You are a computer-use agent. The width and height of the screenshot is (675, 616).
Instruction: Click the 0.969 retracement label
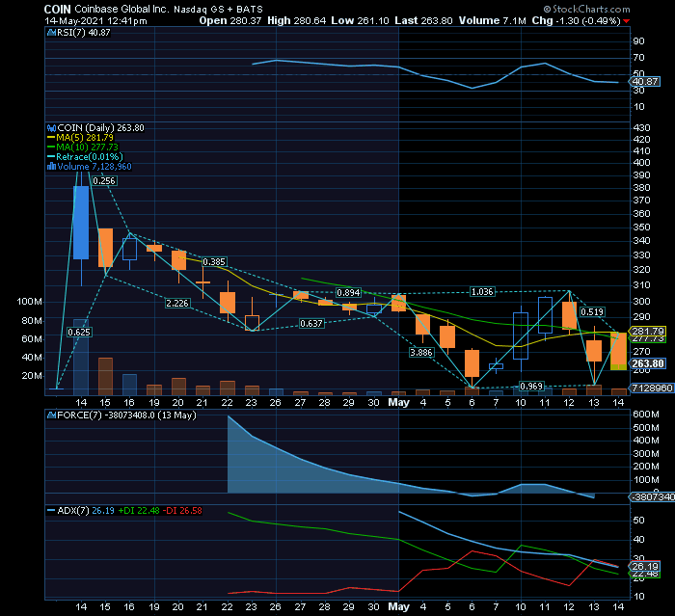point(531,387)
